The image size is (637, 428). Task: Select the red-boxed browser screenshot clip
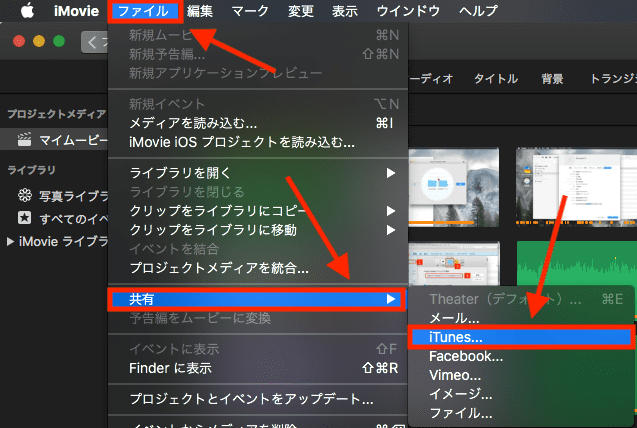[x=454, y=264]
